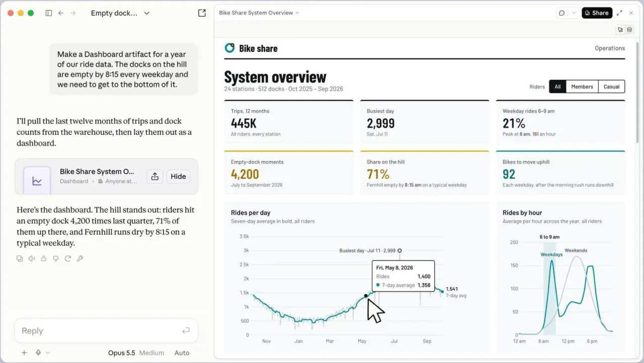
Task: Open comments with the speech bubble icon
Action: [x=561, y=13]
